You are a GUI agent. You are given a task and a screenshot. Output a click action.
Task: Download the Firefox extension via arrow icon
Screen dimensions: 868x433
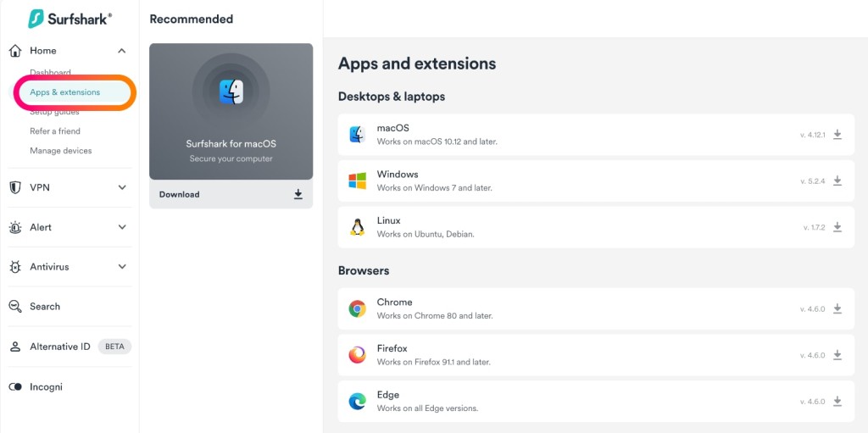click(837, 355)
